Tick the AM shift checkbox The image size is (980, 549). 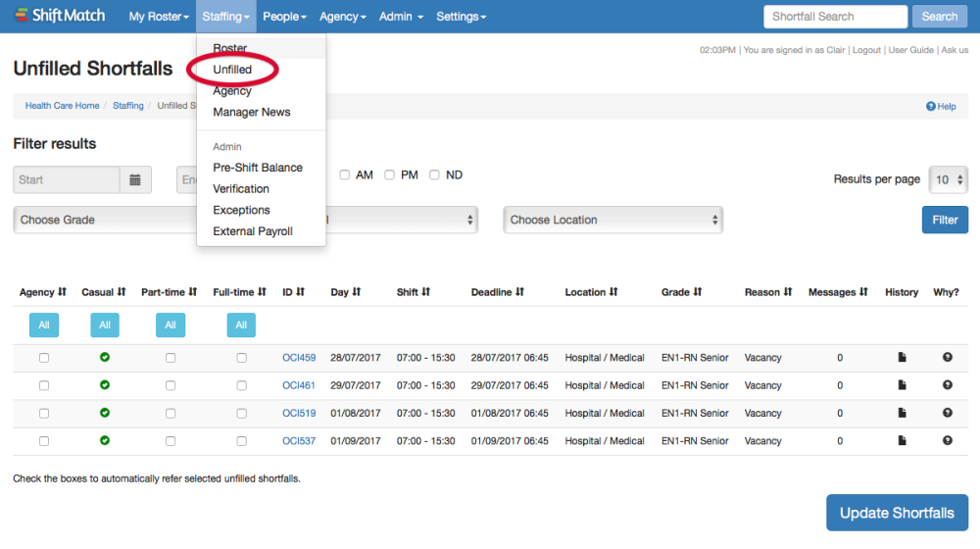click(344, 175)
